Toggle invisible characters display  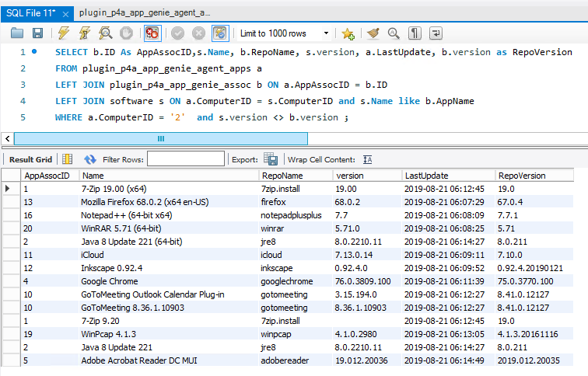(415, 33)
